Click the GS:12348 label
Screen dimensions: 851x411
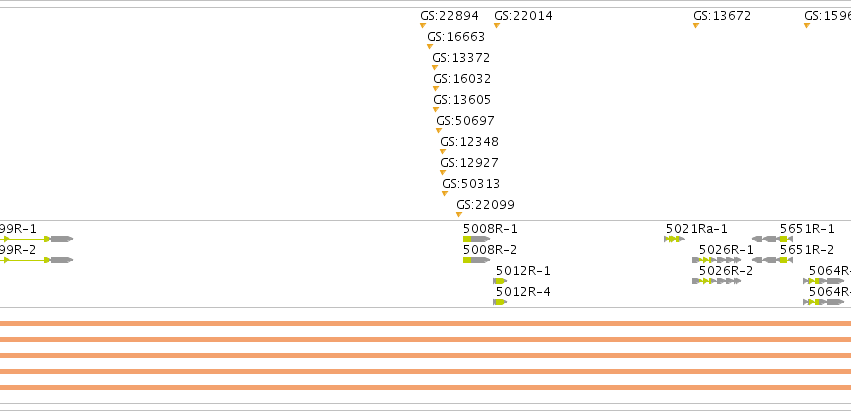click(x=469, y=142)
